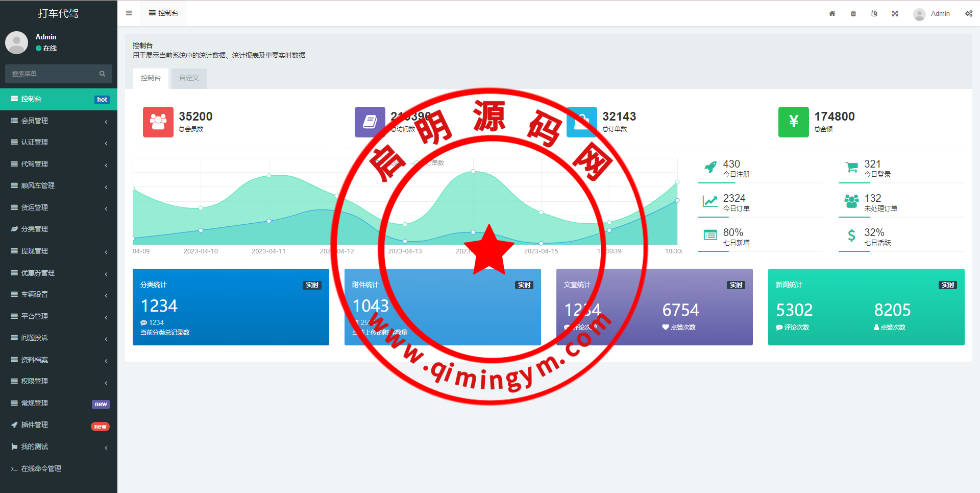Expand the 优惠券管理 sidebar menu
The image size is (980, 493).
[59, 273]
